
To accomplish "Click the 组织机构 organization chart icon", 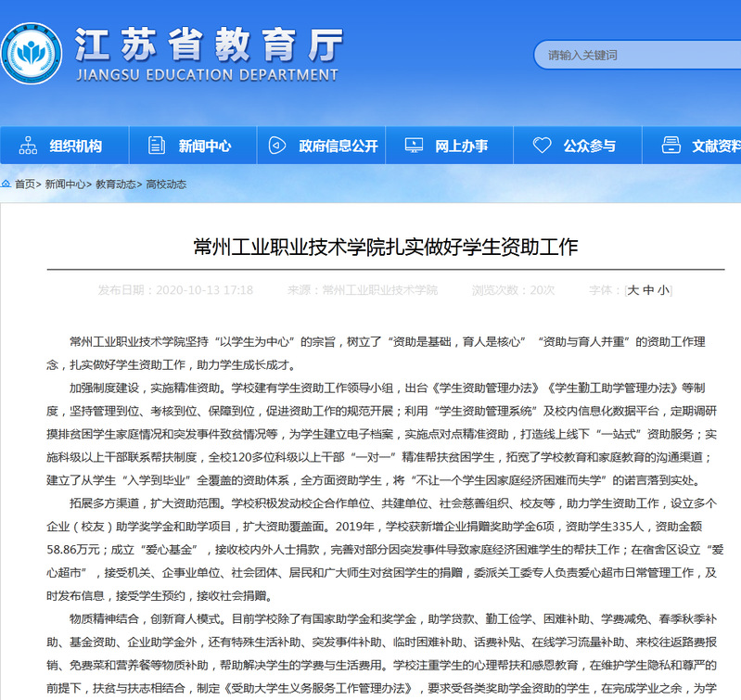I will click(x=29, y=146).
